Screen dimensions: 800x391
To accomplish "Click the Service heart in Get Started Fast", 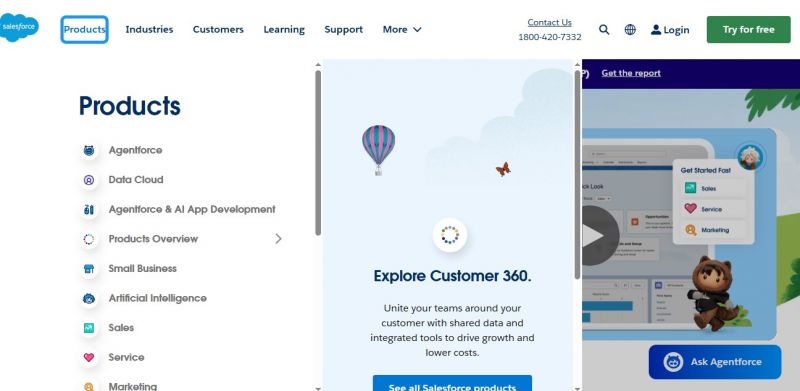I will (x=690, y=209).
